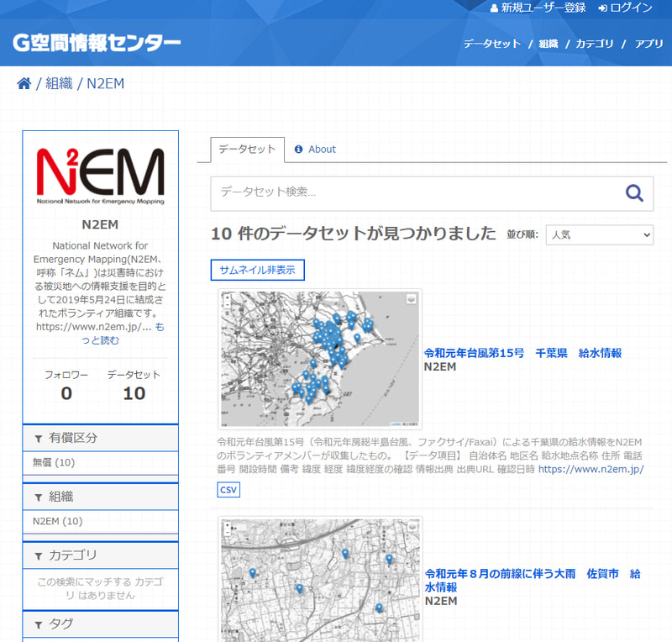
Task: Click the https://www.n2em.jp/ link in description
Action: (x=591, y=469)
